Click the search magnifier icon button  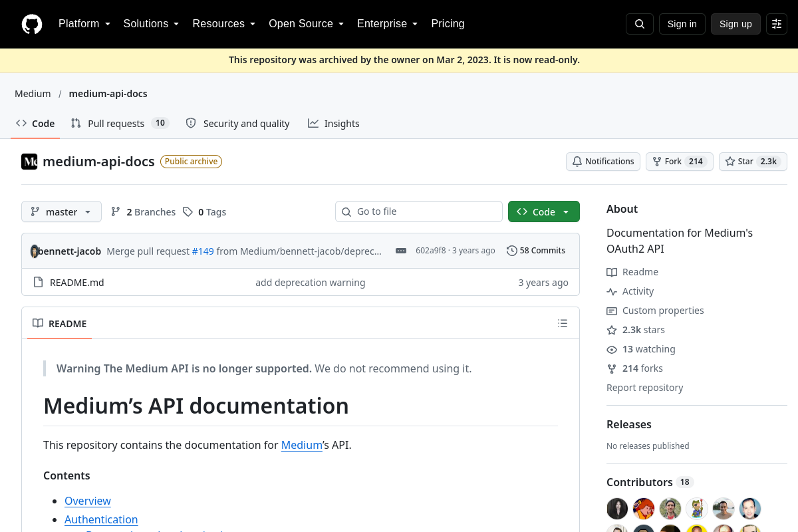[640, 24]
